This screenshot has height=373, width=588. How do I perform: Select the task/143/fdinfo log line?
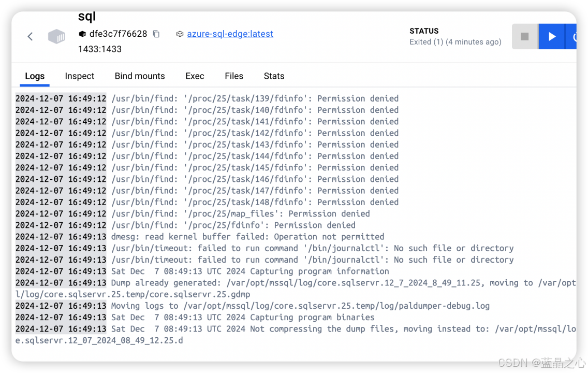tap(207, 145)
